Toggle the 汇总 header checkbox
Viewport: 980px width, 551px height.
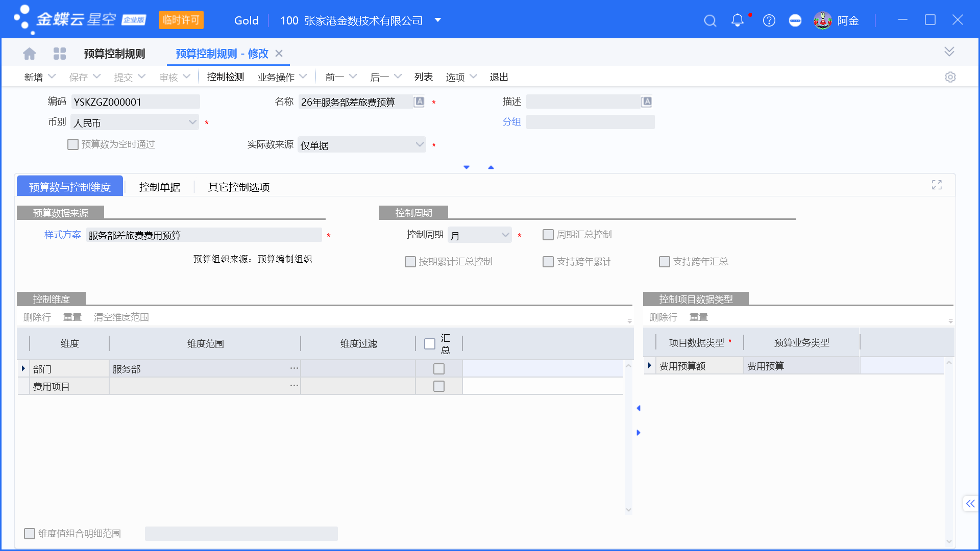[x=430, y=344]
